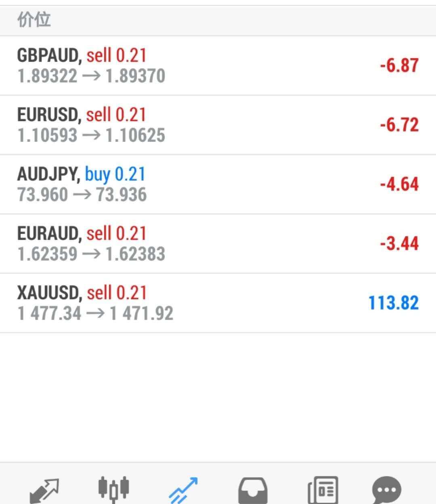Open the Chat speech bubble icon
Image resolution: width=436 pixels, height=504 pixels.
click(386, 490)
